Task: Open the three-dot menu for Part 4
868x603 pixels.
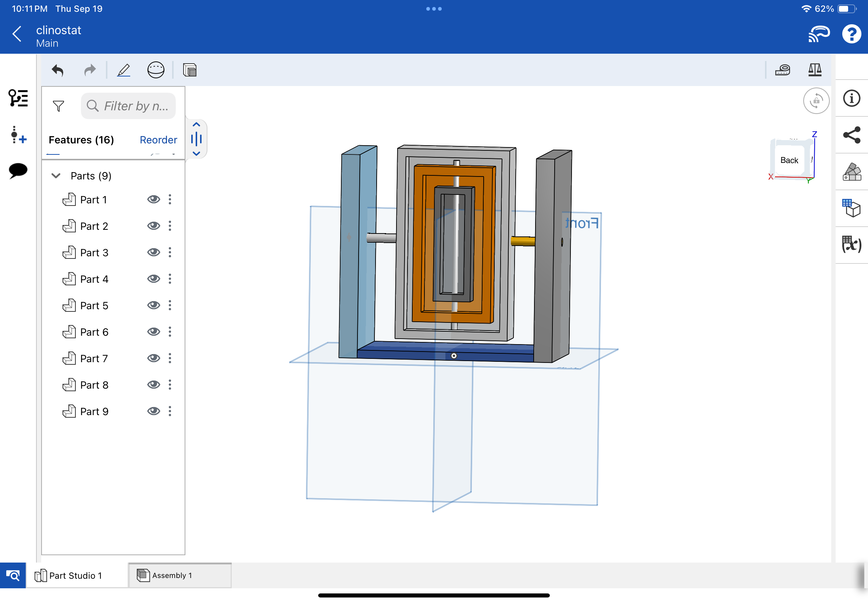Action: tap(170, 279)
